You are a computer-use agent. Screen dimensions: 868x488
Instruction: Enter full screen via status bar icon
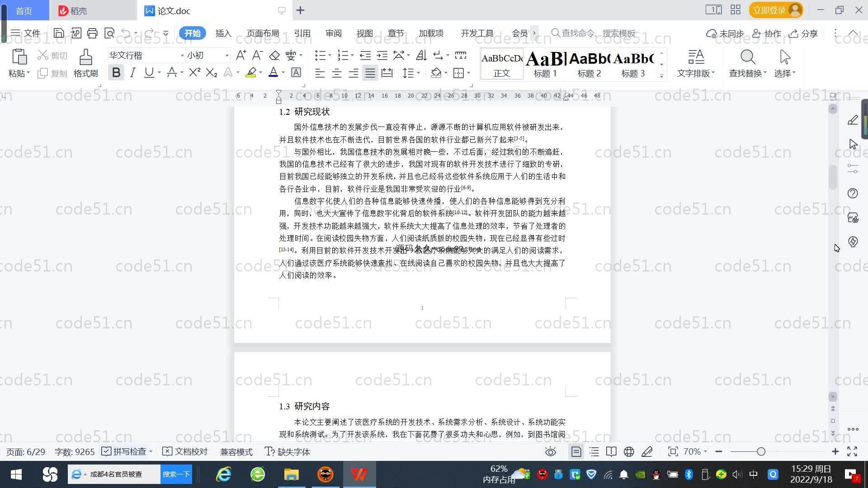pos(852,451)
